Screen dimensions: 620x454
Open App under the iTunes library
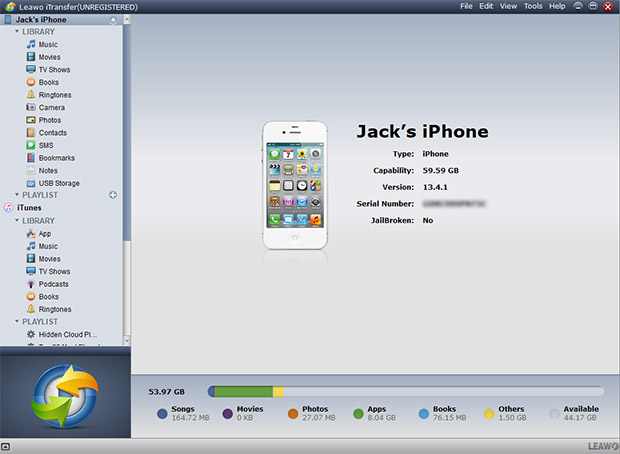(x=44, y=234)
